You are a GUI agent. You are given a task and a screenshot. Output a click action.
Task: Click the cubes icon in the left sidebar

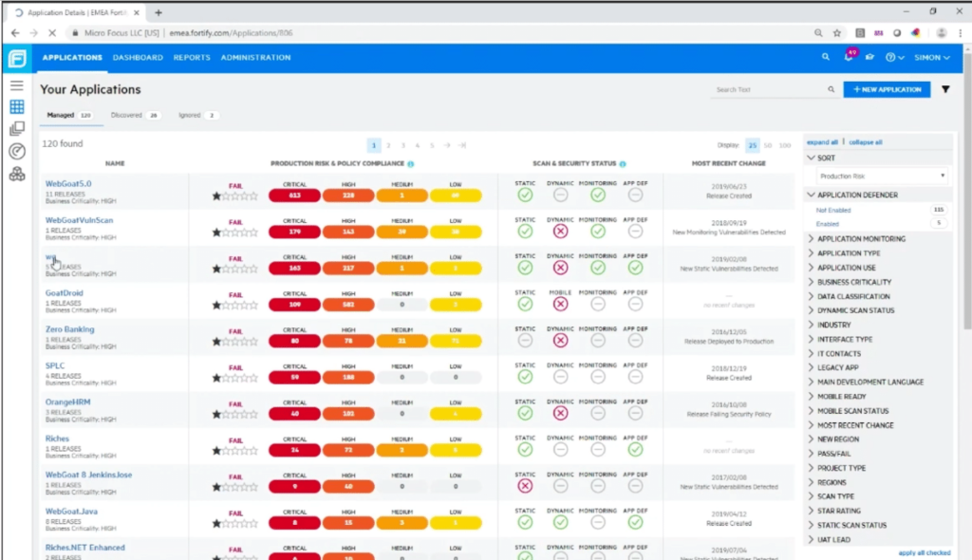[x=16, y=172]
